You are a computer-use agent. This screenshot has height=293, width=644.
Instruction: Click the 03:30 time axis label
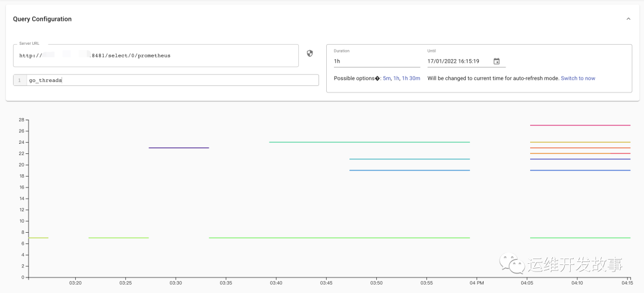click(175, 283)
